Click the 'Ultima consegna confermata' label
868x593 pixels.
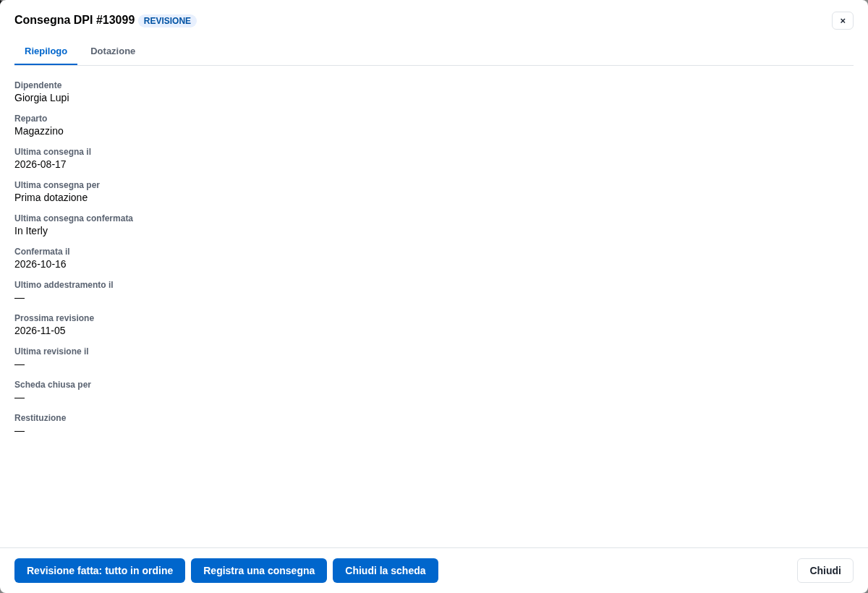click(74, 218)
